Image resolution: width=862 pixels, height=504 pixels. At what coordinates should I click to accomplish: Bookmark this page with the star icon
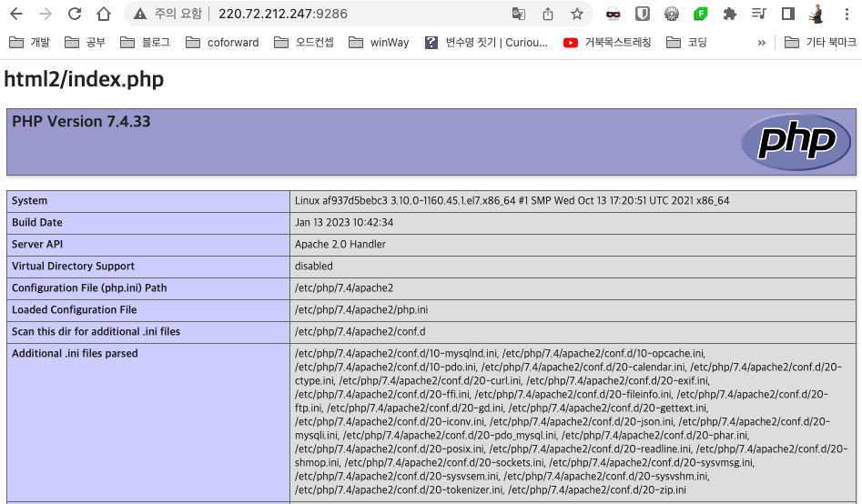click(577, 14)
